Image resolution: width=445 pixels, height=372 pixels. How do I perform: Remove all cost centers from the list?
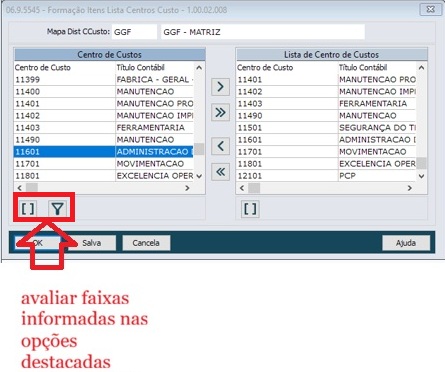coord(220,172)
